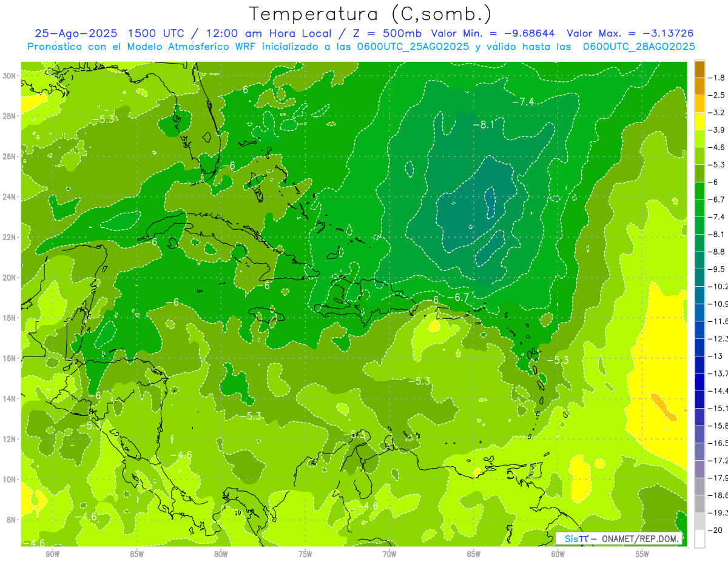Viewport: 728px width, 562px height.
Task: Click the '-8.1' contour label on the map
Action: pyautogui.click(x=484, y=125)
